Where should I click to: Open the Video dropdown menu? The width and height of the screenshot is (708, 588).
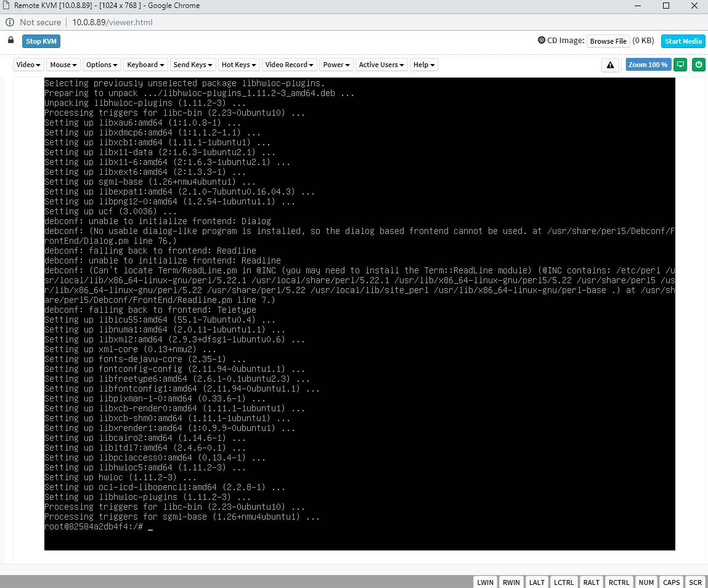[x=28, y=65]
